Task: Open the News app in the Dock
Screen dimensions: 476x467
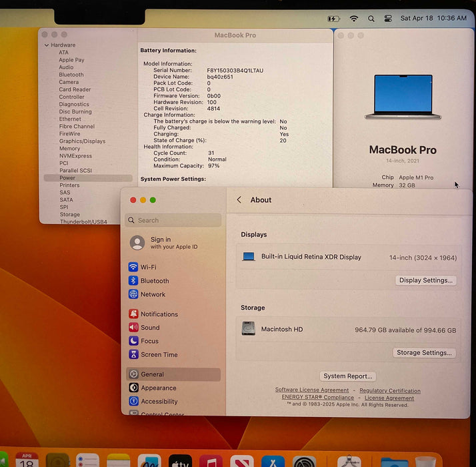Action: coord(242,461)
